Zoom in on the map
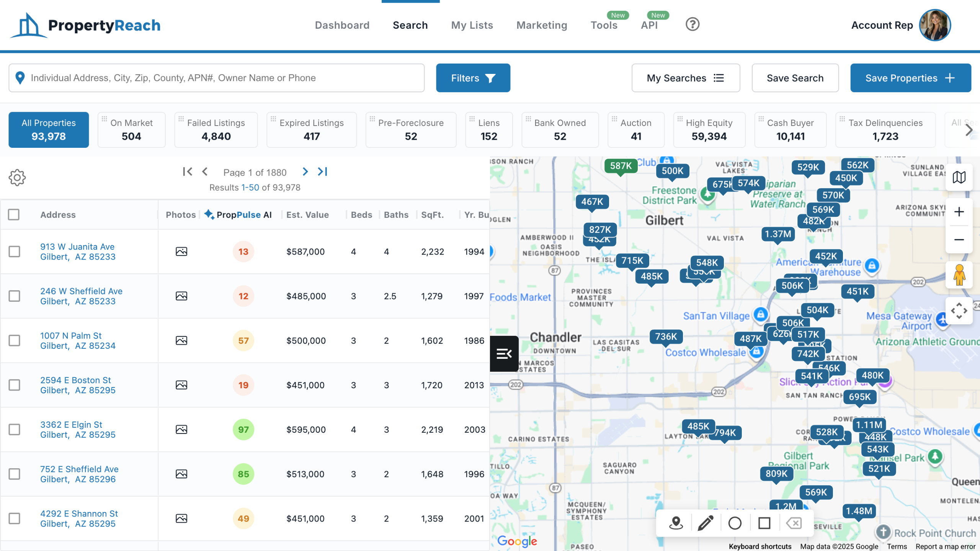980x551 pixels. coord(959,212)
